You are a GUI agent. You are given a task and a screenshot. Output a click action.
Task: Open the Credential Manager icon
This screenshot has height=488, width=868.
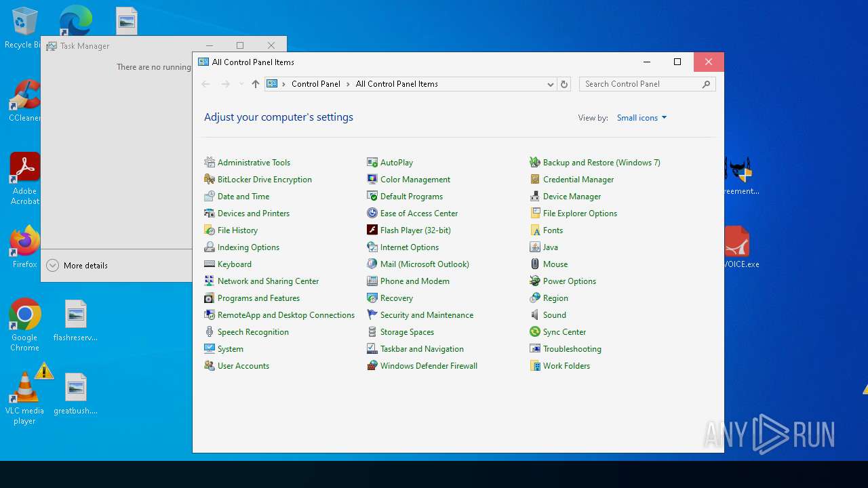[535, 180]
